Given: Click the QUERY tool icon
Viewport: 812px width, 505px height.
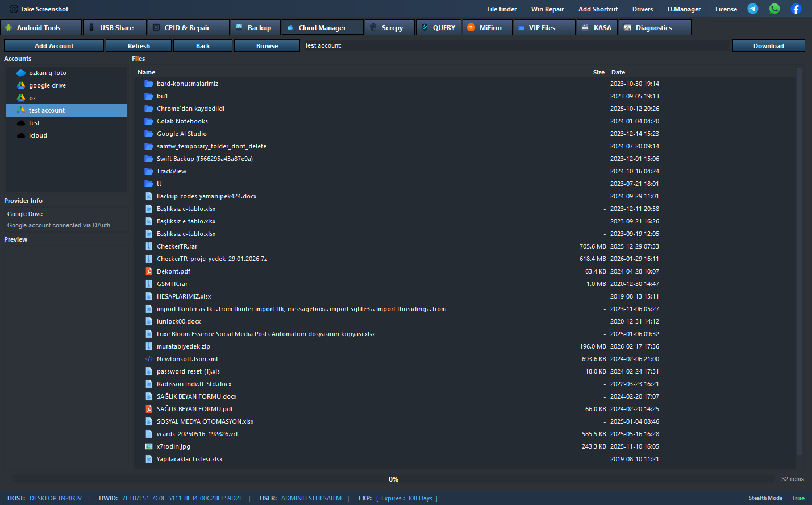Looking at the screenshot, I should pyautogui.click(x=424, y=27).
